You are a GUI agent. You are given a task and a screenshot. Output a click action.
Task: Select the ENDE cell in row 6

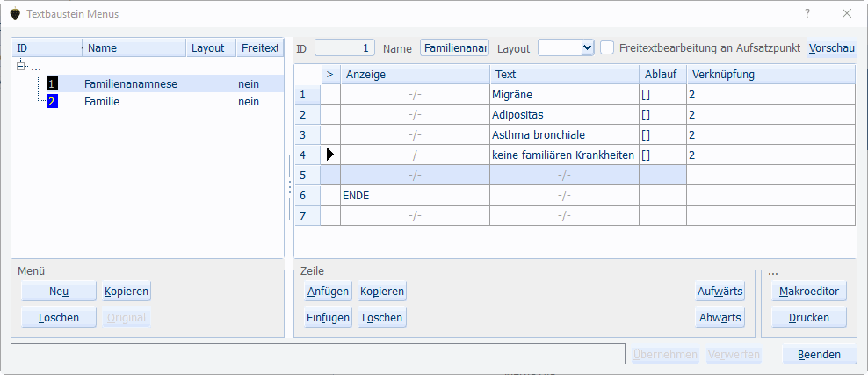(416, 195)
